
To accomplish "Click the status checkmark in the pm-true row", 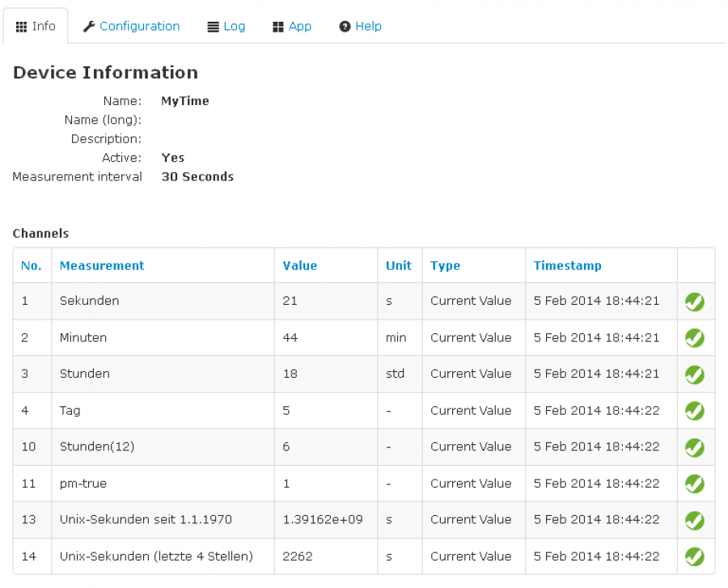I will tap(694, 484).
